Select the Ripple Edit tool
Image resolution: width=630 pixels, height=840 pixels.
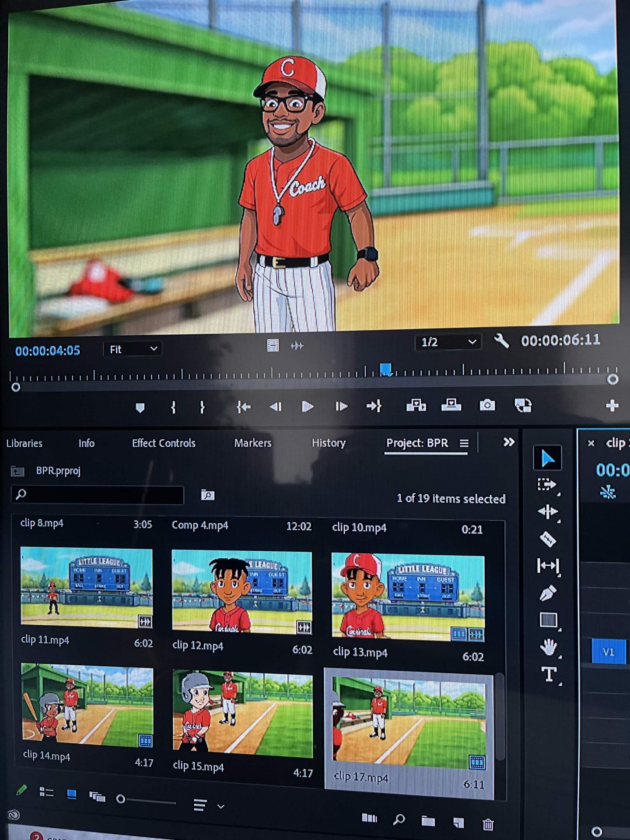[548, 512]
